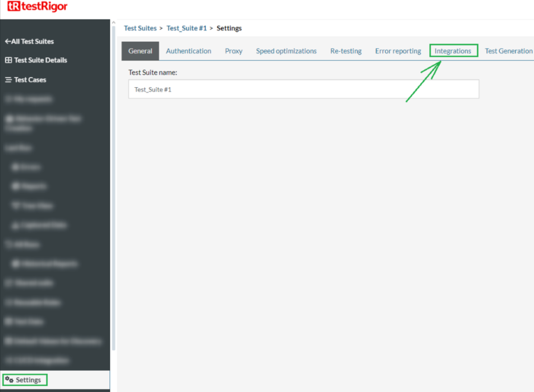Click the Test Cases list icon
534x392 pixels.
[x=8, y=80]
